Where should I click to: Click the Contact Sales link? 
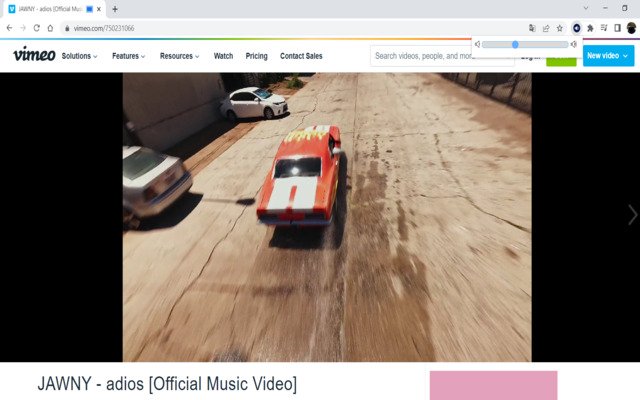tap(301, 56)
